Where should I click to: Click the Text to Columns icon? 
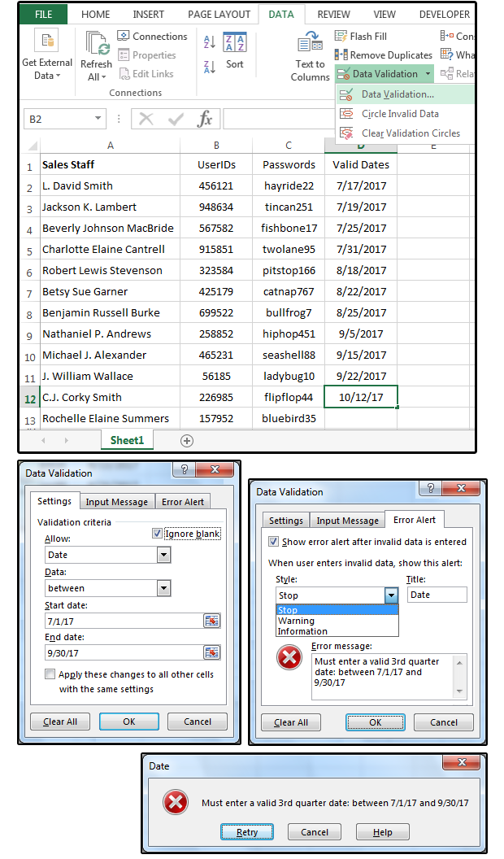tap(310, 41)
